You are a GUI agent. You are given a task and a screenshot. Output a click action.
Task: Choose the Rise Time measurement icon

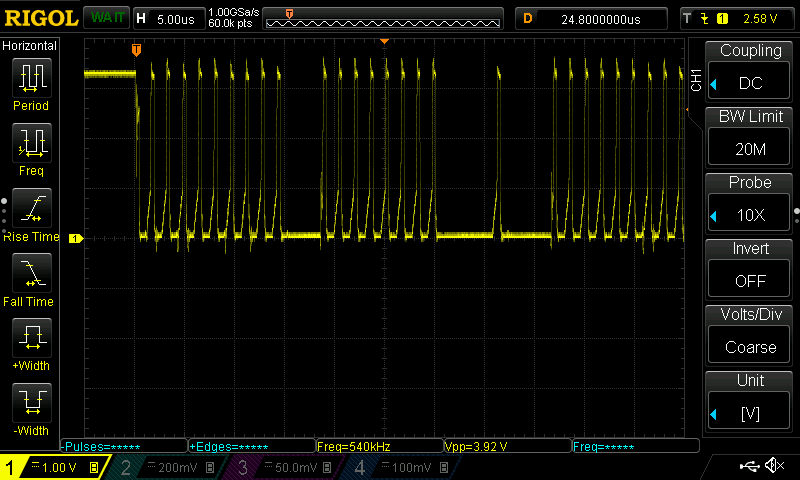tap(31, 209)
